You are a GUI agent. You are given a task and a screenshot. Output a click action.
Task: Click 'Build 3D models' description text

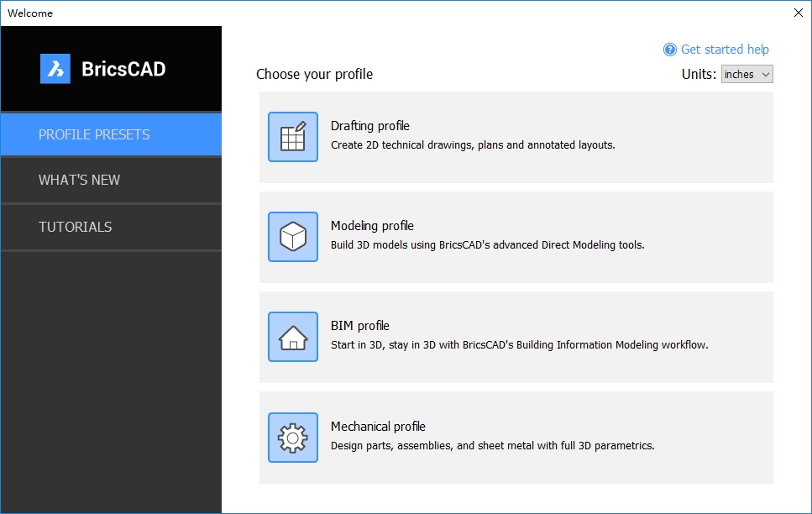click(487, 245)
